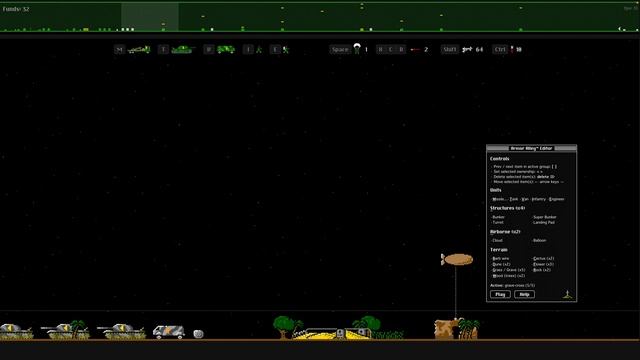Pick Barb wire terrain item
640x360 pixels.
click(x=501, y=258)
